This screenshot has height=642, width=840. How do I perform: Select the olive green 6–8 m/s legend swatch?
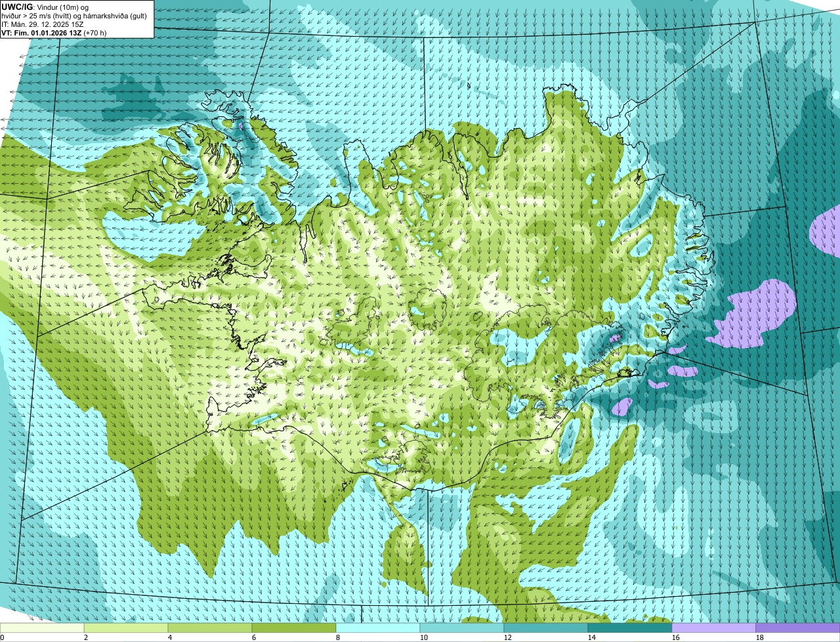click(x=294, y=628)
